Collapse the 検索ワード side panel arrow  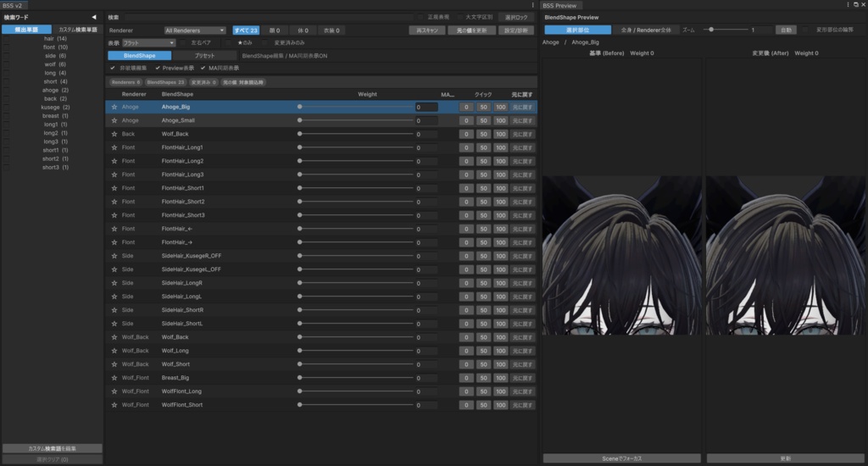93,17
